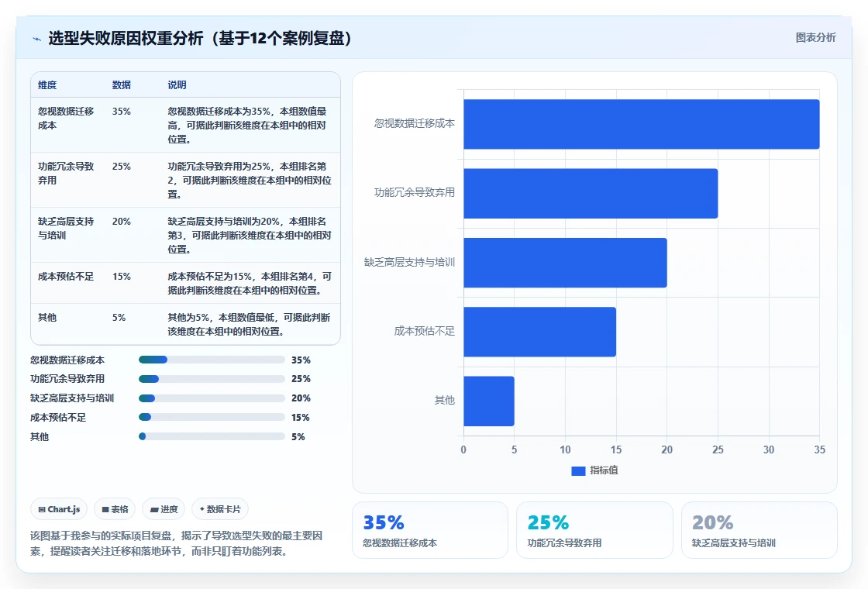Image resolution: width=868 pixels, height=589 pixels.
Task: Click the lightning icon beside the title
Action: [x=36, y=39]
